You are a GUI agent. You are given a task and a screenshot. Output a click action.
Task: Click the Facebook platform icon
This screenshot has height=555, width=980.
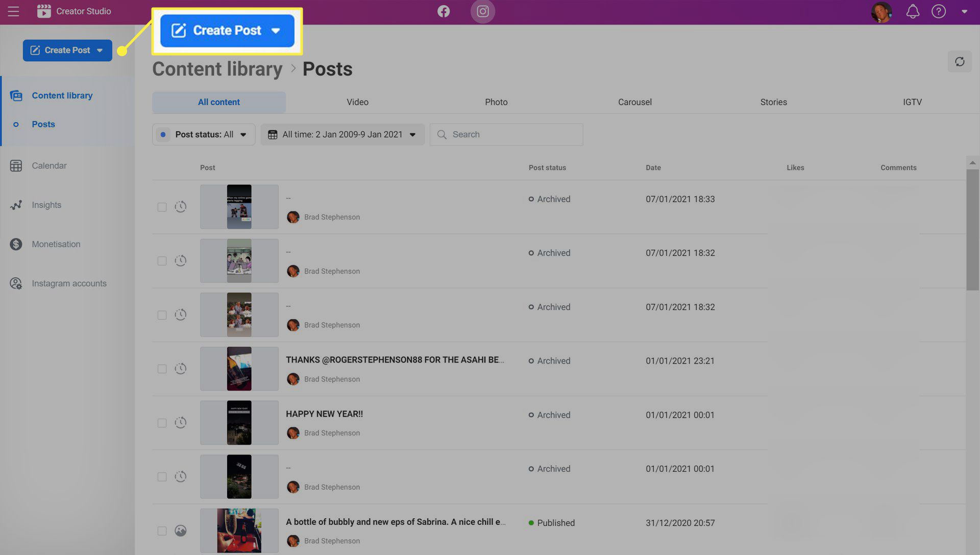tap(444, 11)
